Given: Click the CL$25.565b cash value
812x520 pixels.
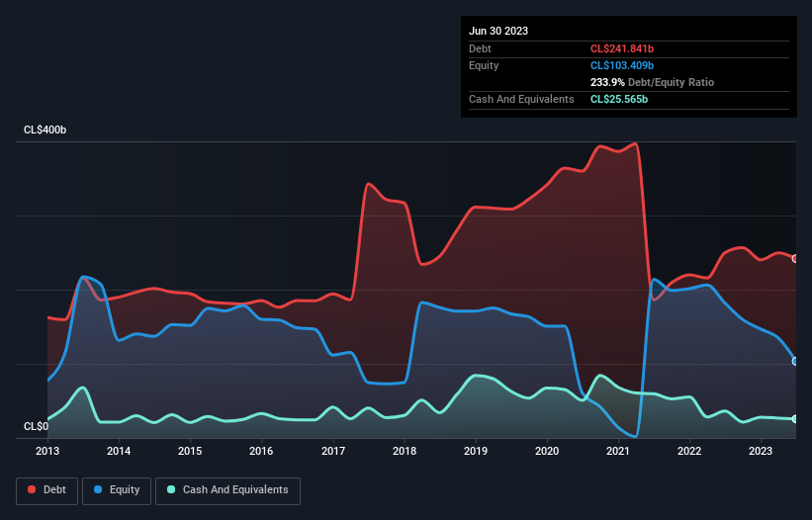Looking at the screenshot, I should (x=619, y=99).
